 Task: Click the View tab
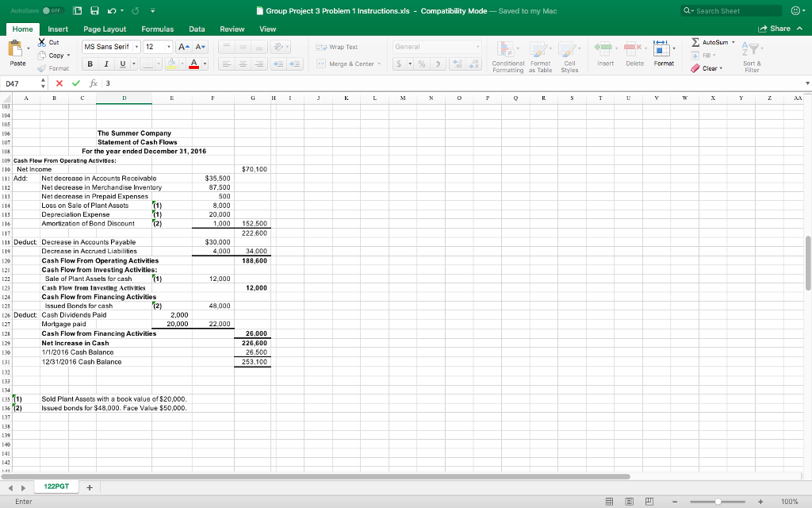(x=268, y=29)
